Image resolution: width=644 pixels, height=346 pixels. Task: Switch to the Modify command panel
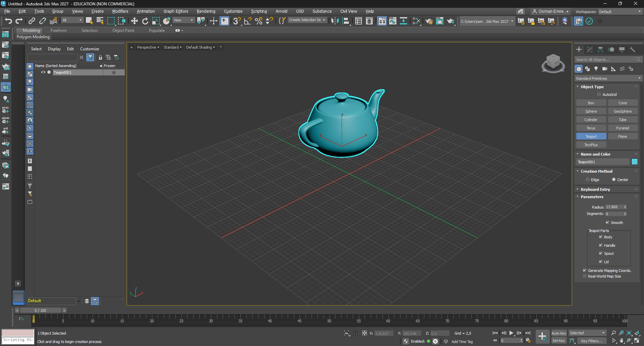[590, 50]
